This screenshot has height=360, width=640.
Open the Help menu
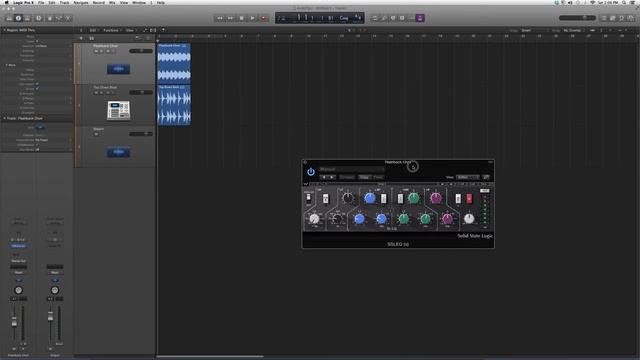tap(161, 2)
